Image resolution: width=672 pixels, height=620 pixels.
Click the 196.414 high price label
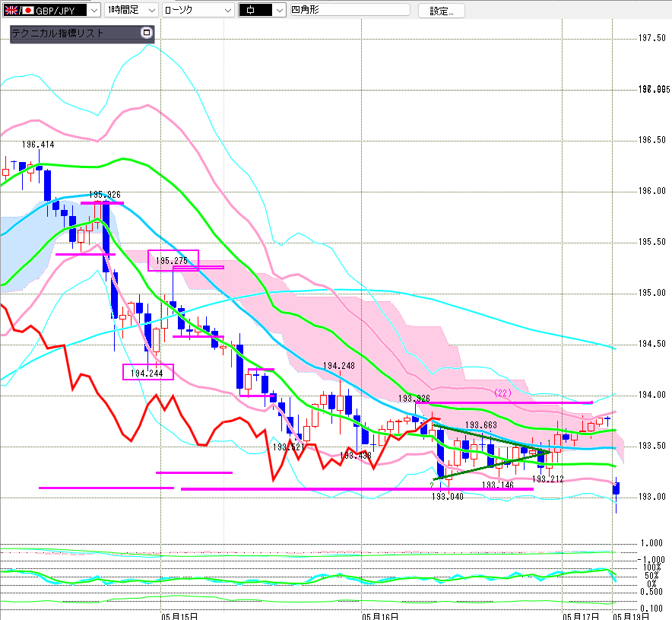pos(38,145)
